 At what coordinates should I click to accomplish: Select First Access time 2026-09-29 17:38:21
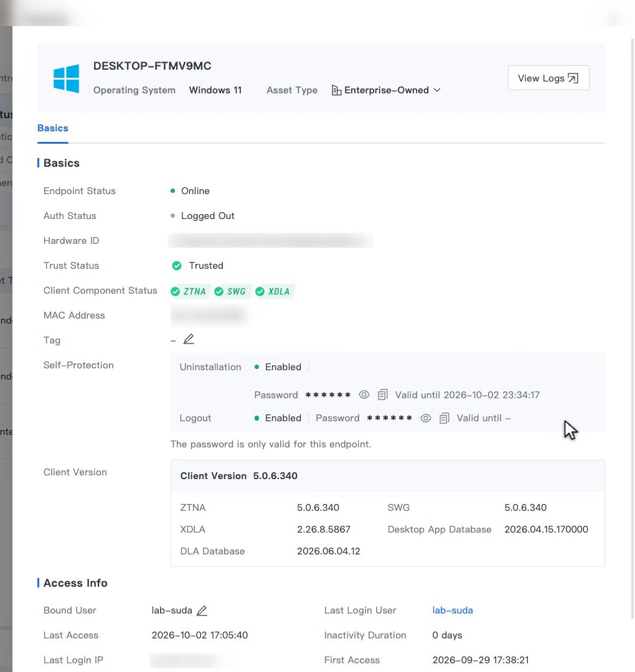click(x=481, y=660)
